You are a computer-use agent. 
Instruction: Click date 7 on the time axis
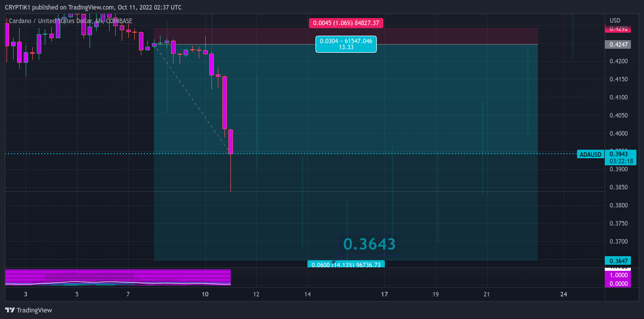point(128,294)
